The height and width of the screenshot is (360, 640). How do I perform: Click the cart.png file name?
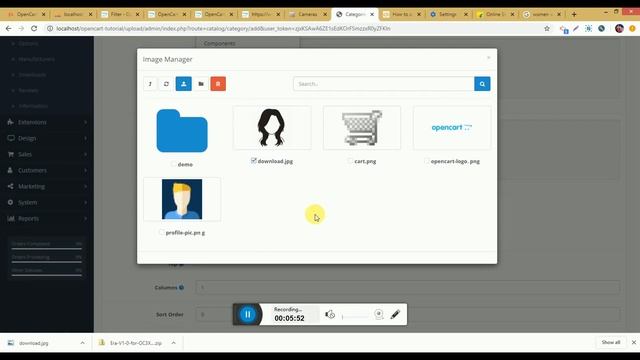[365, 161]
